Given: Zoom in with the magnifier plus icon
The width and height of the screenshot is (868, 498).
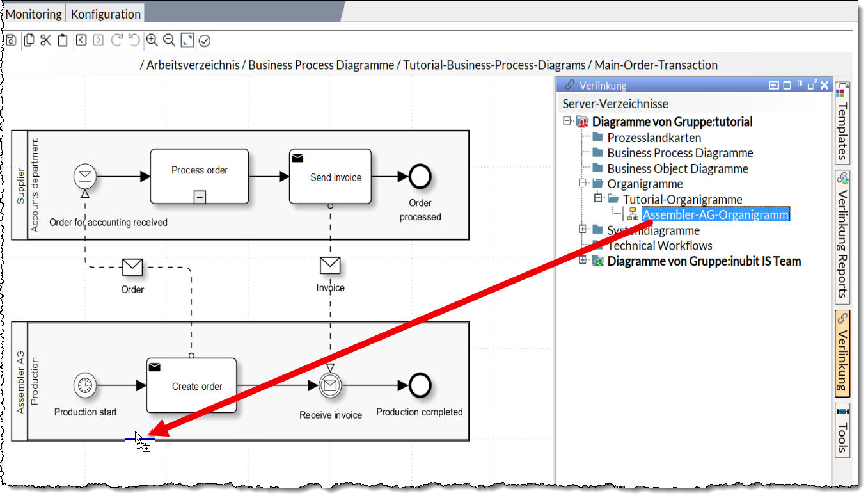Looking at the screenshot, I should tap(152, 40).
